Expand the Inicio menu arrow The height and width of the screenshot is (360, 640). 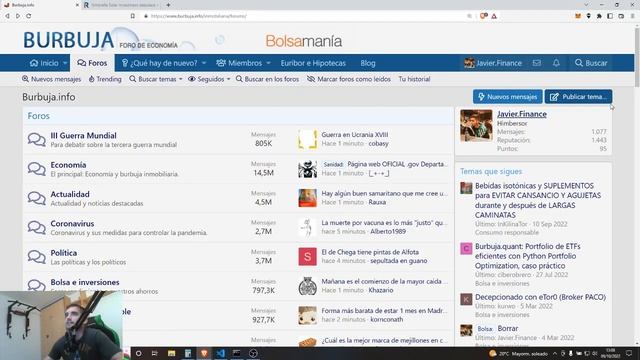65,63
